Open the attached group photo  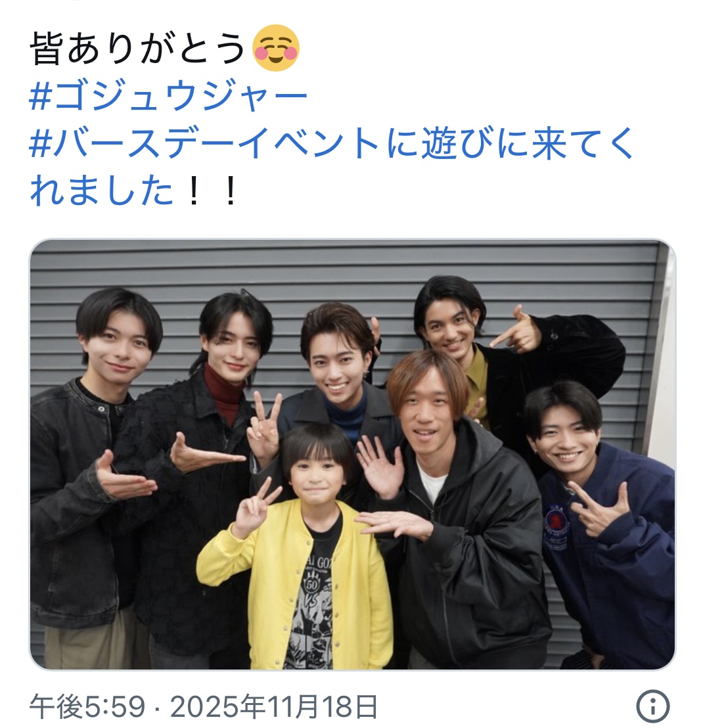pos(352,455)
